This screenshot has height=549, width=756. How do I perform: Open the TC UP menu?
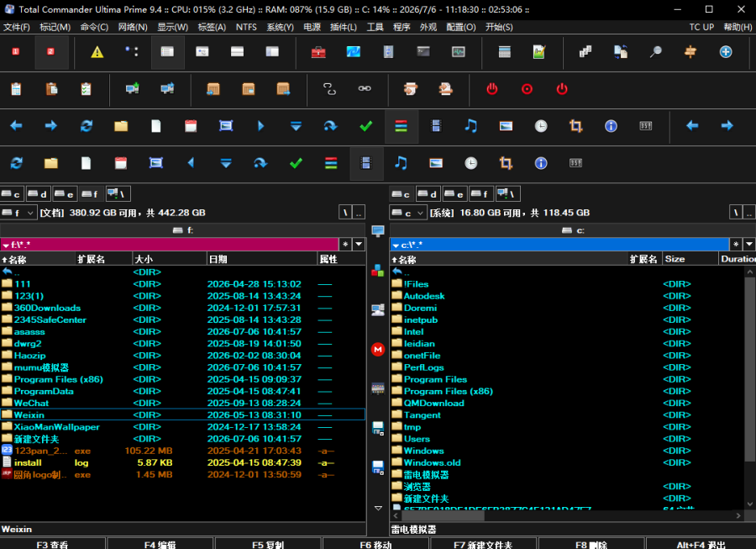click(x=701, y=27)
